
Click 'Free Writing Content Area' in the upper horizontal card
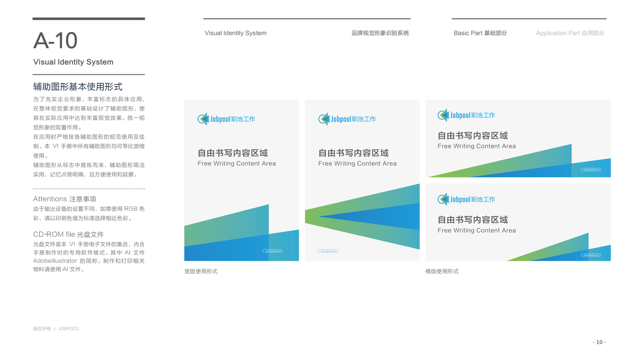[477, 146]
